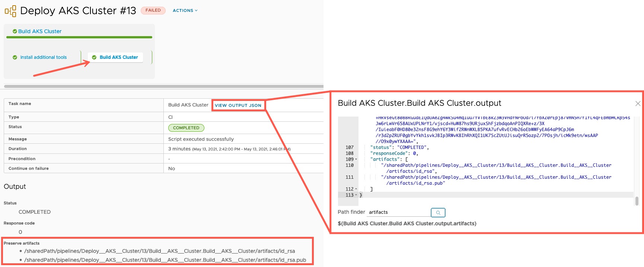Click the Duration value '3 minutes'
This screenshot has width=644, height=267.
[x=179, y=149]
